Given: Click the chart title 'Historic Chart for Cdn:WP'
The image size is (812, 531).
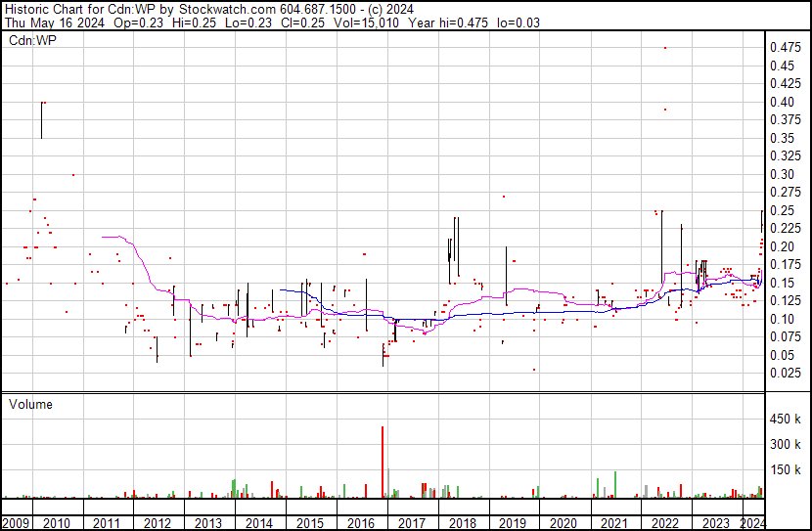Looking at the screenshot, I should point(80,10).
